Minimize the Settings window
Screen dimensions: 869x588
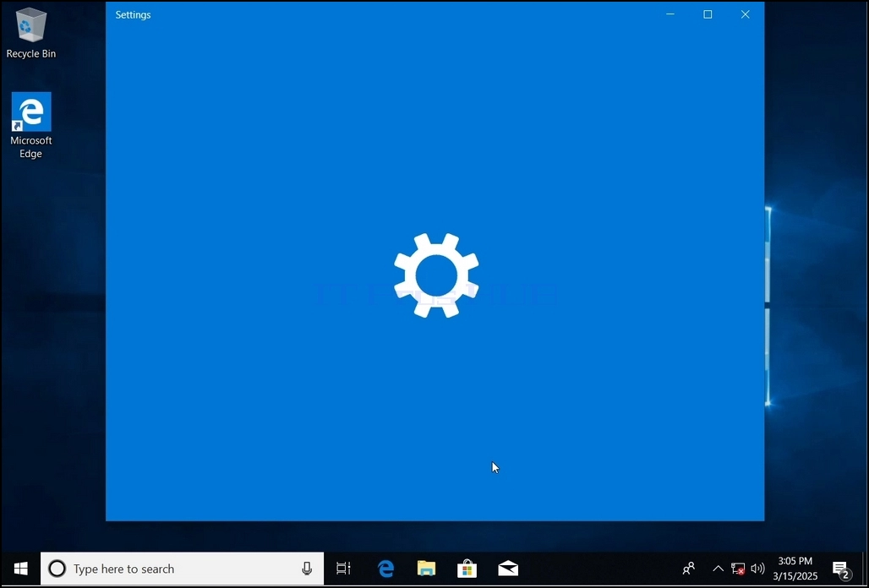click(x=670, y=14)
